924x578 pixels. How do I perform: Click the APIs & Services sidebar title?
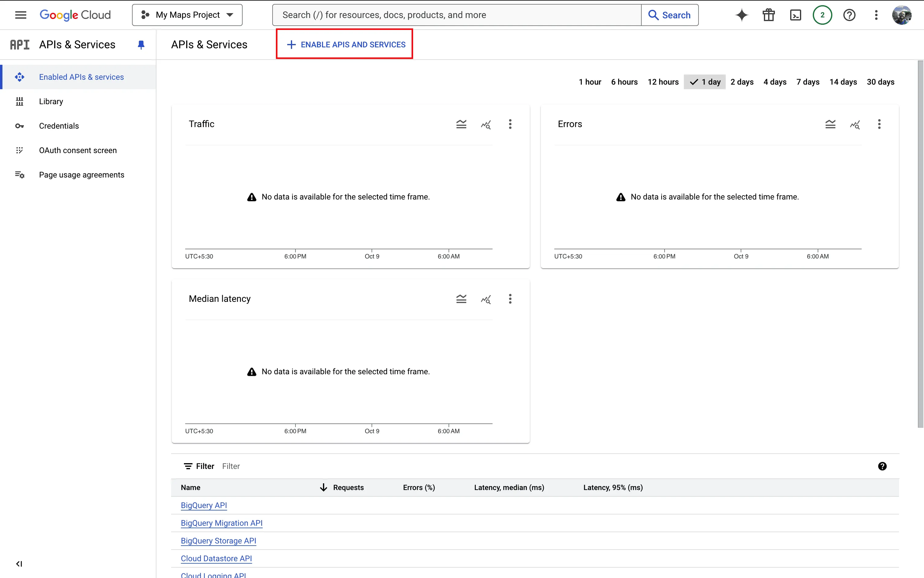click(77, 45)
